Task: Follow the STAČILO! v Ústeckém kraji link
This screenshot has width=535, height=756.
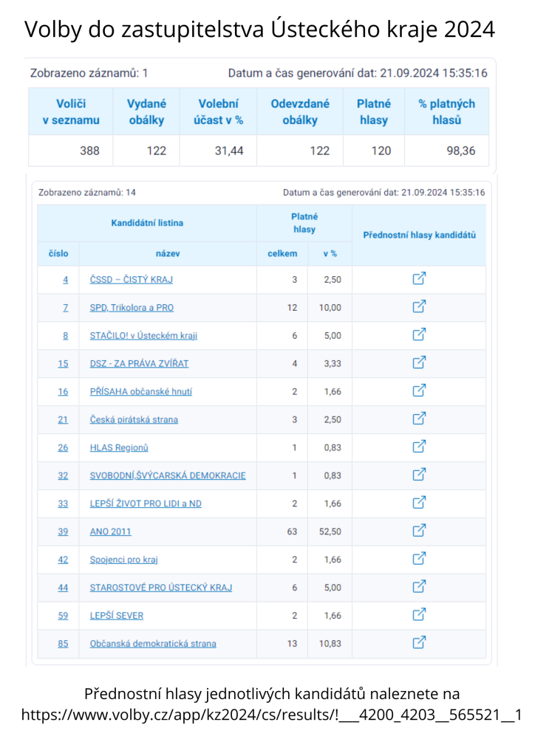Action: [144, 336]
